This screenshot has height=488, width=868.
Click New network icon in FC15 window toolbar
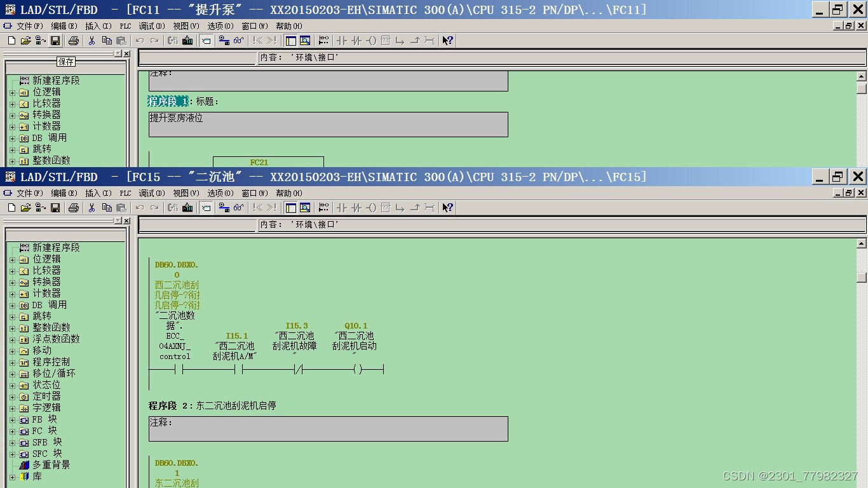[x=324, y=208]
